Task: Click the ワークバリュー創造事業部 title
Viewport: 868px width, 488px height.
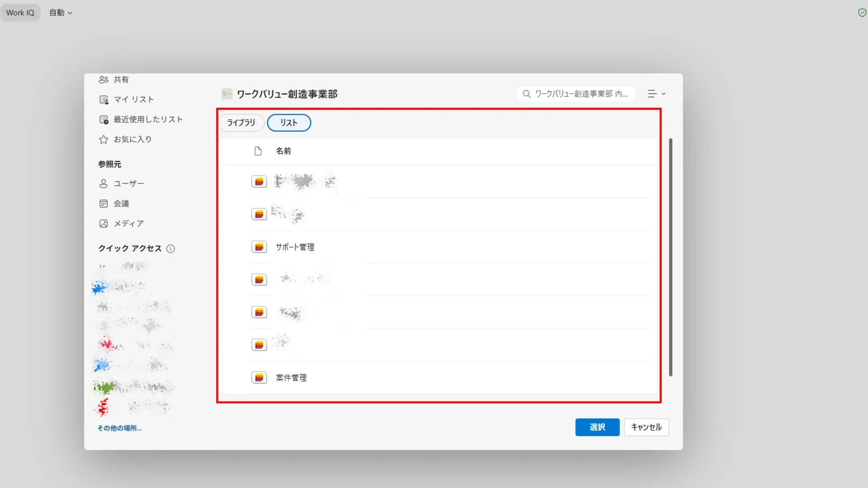Action: (x=287, y=94)
